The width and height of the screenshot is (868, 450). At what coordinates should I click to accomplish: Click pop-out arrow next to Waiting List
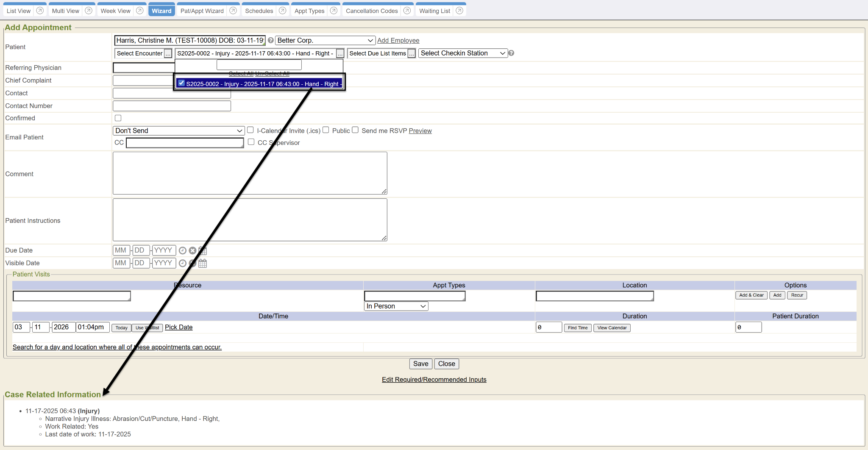[459, 11]
